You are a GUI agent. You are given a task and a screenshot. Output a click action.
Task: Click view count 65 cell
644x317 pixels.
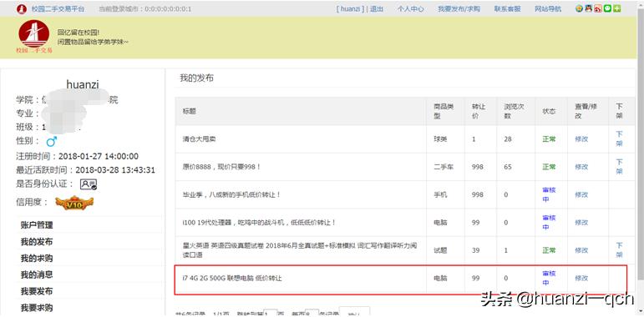pos(508,167)
